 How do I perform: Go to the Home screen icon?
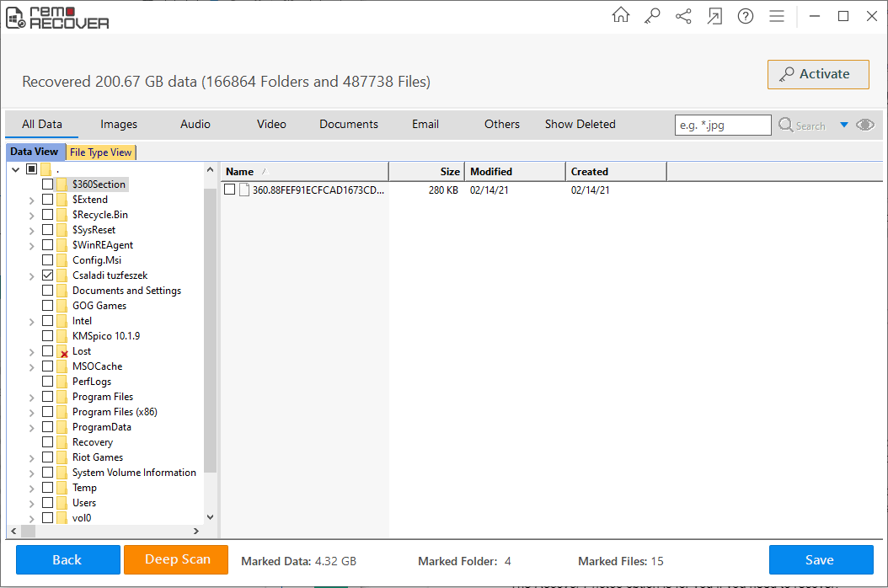click(x=621, y=15)
